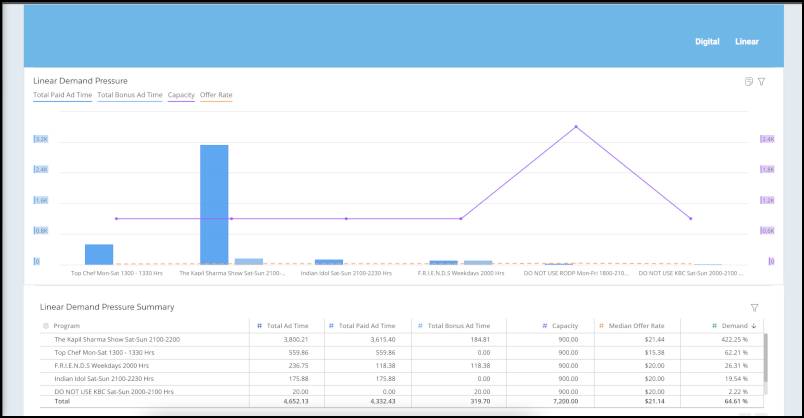Click hash icon of Capacity column
The image size is (804, 418).
pos(545,326)
